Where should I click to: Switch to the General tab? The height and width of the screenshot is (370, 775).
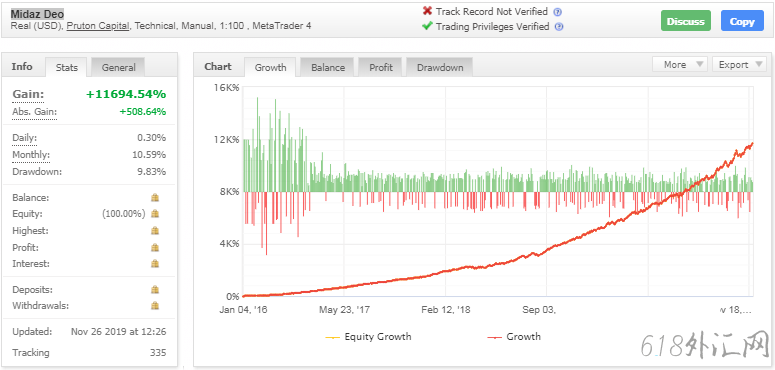coord(119,68)
